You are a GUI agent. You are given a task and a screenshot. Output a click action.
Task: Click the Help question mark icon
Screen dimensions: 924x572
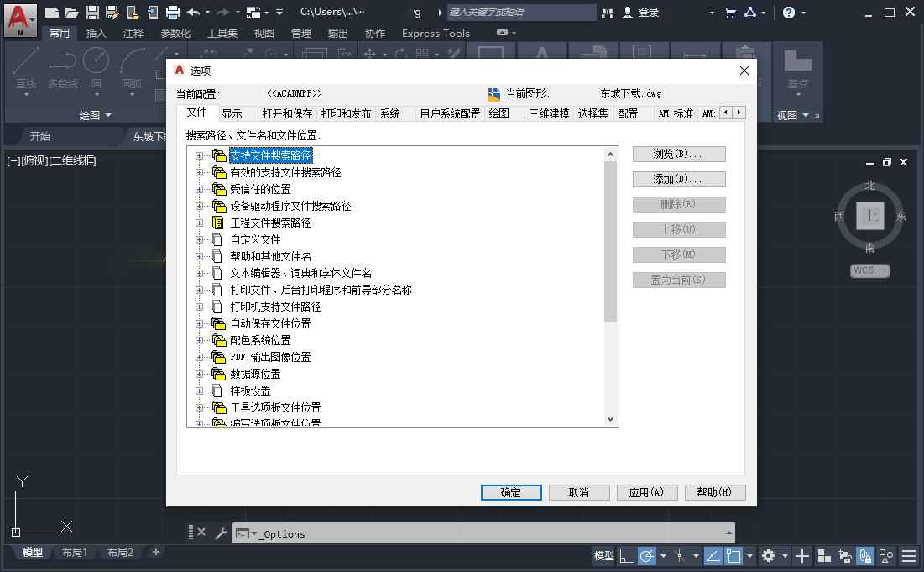789,13
